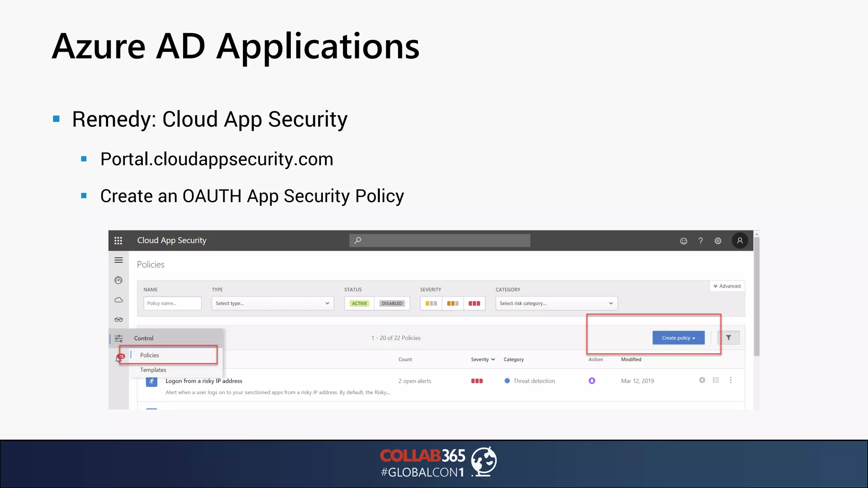Click the purple action icon on risky IP row
868x488 pixels.
(x=592, y=381)
